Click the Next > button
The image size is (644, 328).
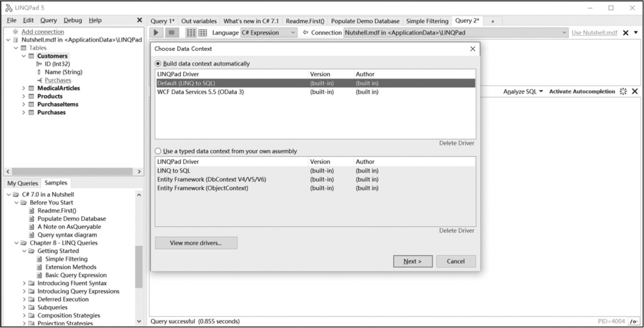pyautogui.click(x=412, y=261)
